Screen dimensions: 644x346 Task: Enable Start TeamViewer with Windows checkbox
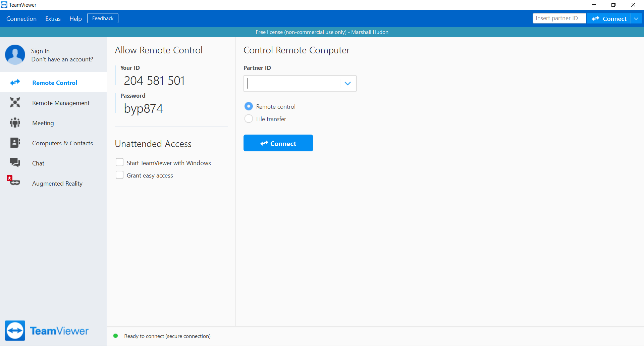tap(119, 162)
